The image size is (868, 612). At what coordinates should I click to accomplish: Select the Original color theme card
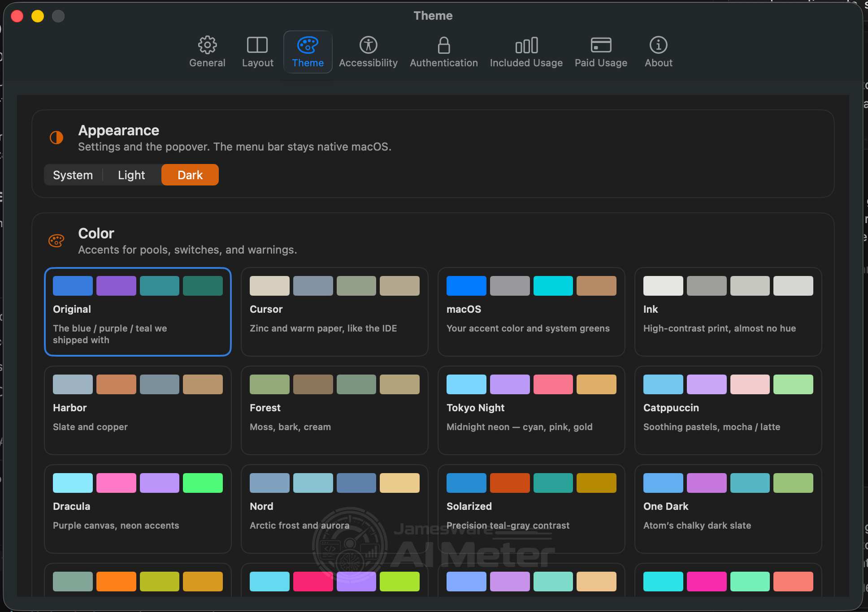138,312
